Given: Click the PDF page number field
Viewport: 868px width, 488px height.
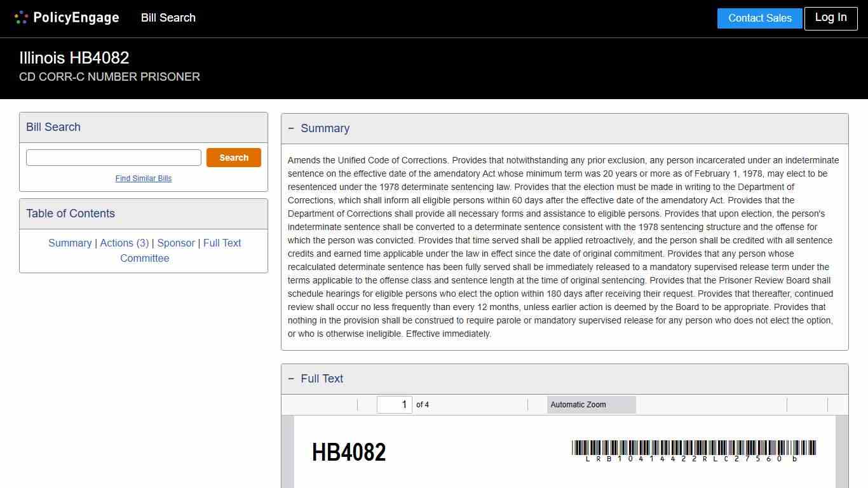Looking at the screenshot, I should pyautogui.click(x=394, y=404).
